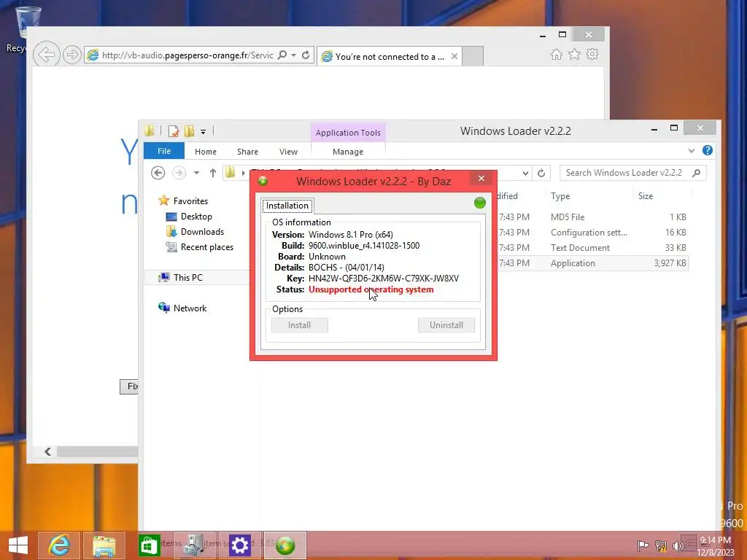The height and width of the screenshot is (560, 747).
Task: Open a new tab in Internet Explorer
Action: tap(473, 56)
